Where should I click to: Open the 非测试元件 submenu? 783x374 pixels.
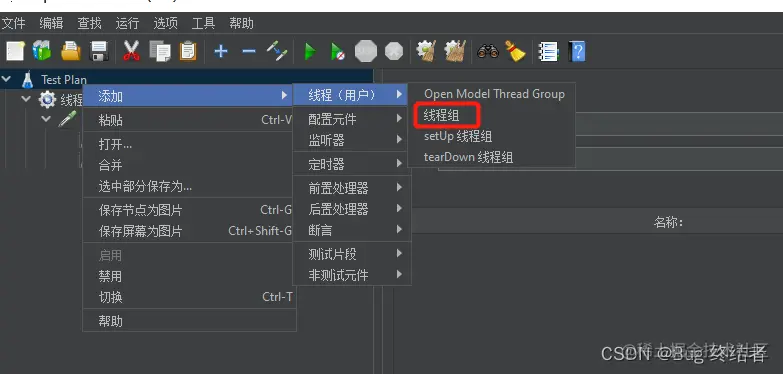point(352,275)
